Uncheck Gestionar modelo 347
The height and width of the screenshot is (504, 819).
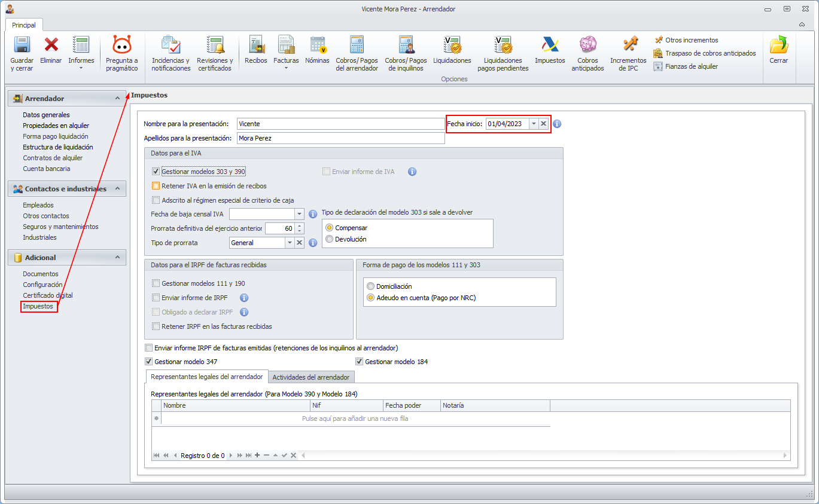point(149,362)
